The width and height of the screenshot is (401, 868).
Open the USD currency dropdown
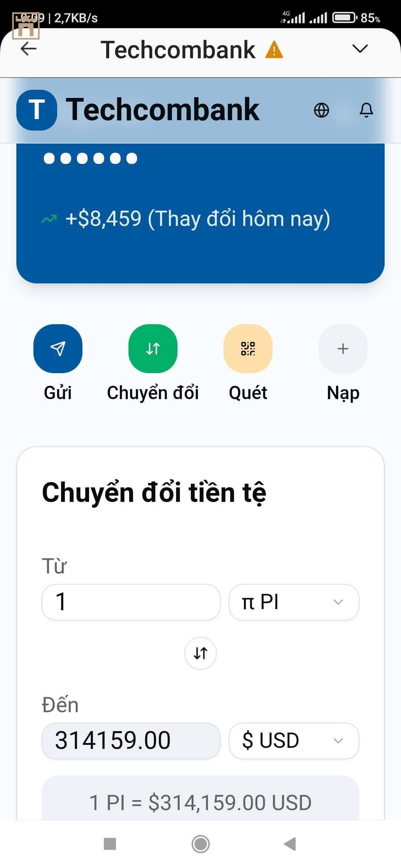pyautogui.click(x=294, y=741)
